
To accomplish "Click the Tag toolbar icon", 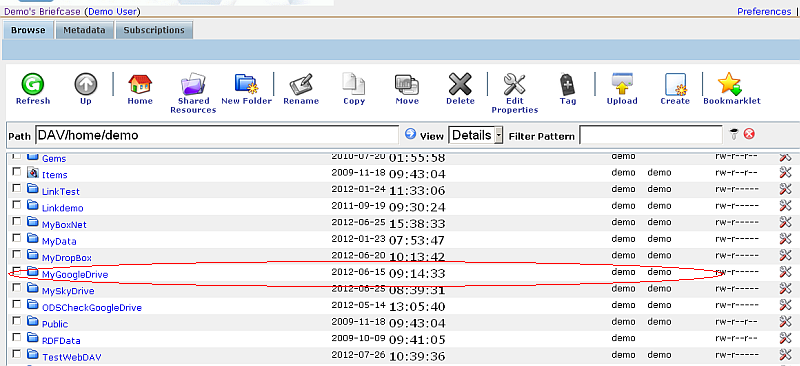I will [x=567, y=84].
